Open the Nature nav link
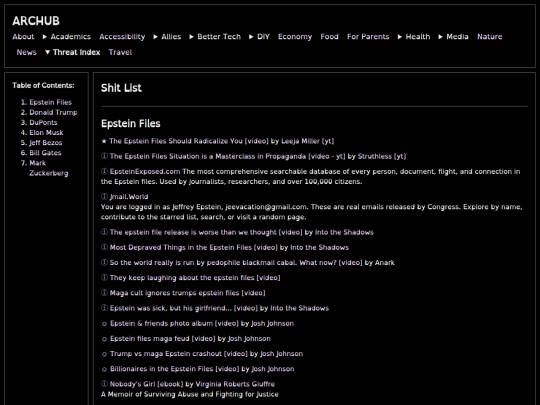This screenshot has height=405, width=540. pyautogui.click(x=489, y=37)
